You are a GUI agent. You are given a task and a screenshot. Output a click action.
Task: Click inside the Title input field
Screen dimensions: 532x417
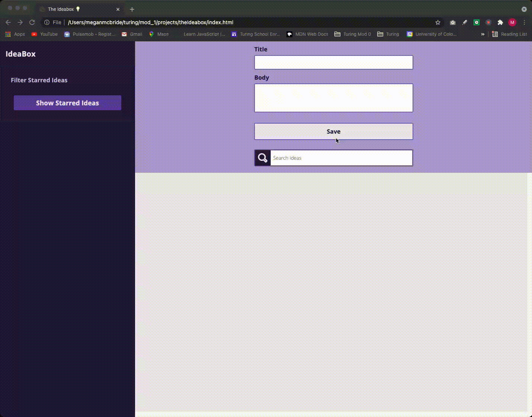pyautogui.click(x=333, y=62)
